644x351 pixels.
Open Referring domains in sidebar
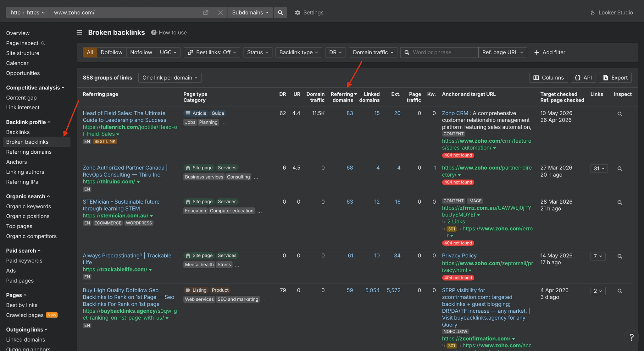click(29, 152)
